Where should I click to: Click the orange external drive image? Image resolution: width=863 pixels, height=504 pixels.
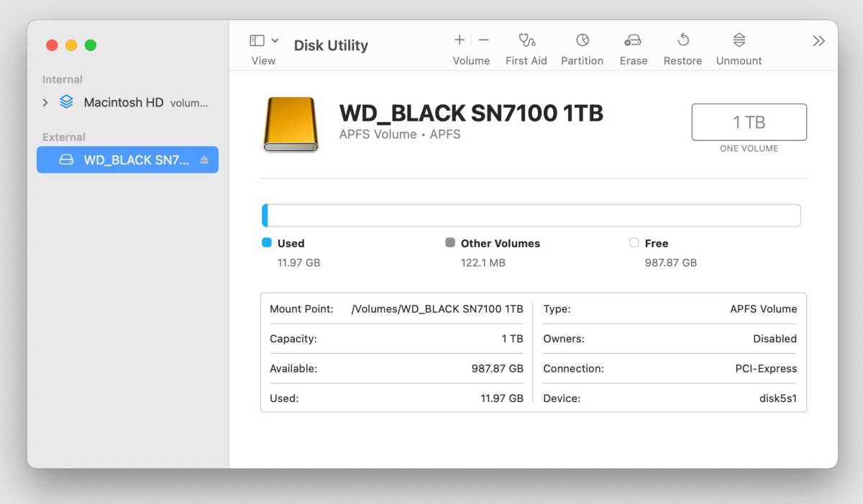coord(291,124)
